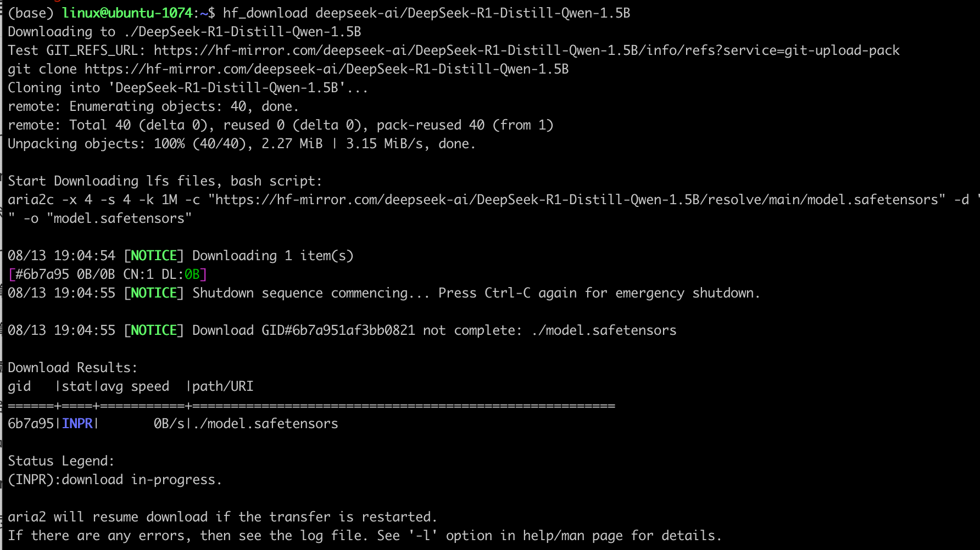Click the Status Legend heading
980x550 pixels.
click(x=61, y=461)
